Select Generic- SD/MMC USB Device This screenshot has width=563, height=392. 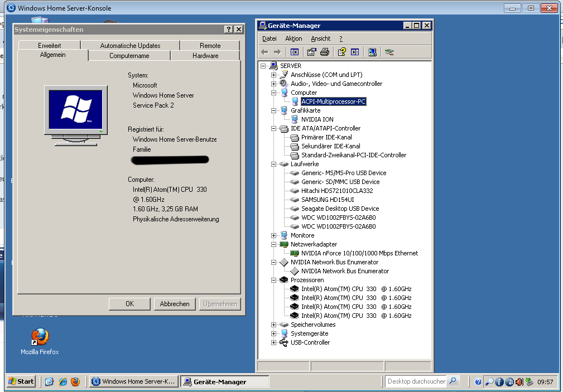340,182
